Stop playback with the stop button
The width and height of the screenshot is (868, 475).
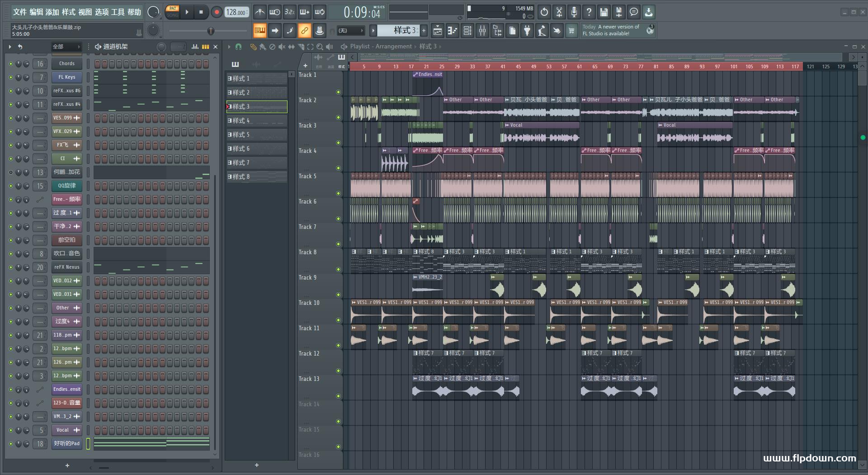click(201, 12)
